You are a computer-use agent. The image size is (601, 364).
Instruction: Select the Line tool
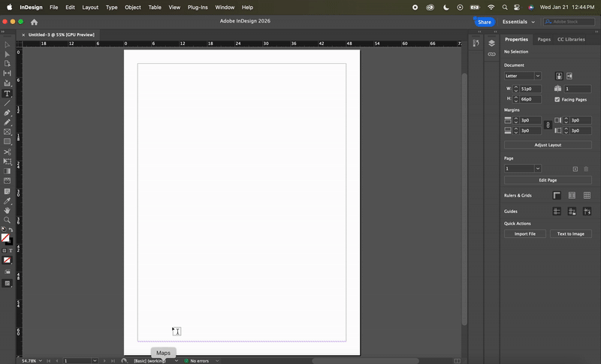[7, 104]
